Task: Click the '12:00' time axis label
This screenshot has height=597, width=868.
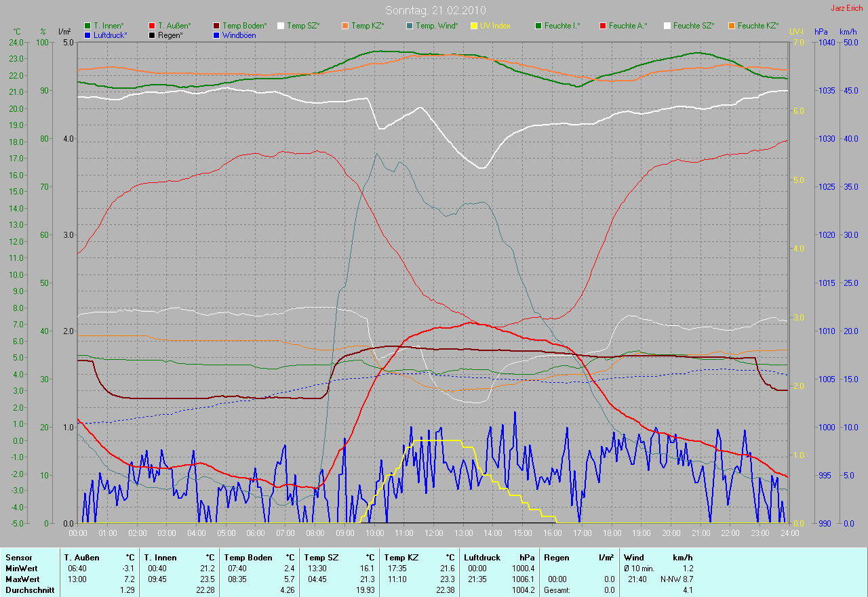Action: click(x=433, y=533)
